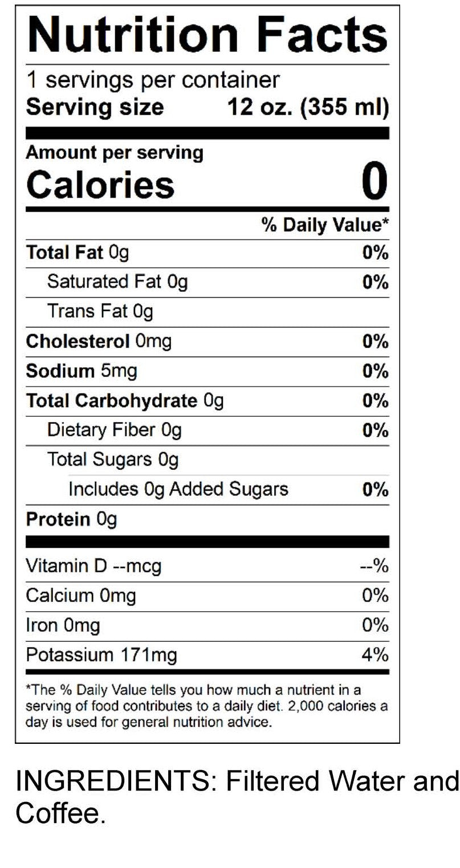Click the '12 oz. (355 ml)' value
Image resolution: width=460 pixels, height=868 pixels.
[308, 107]
